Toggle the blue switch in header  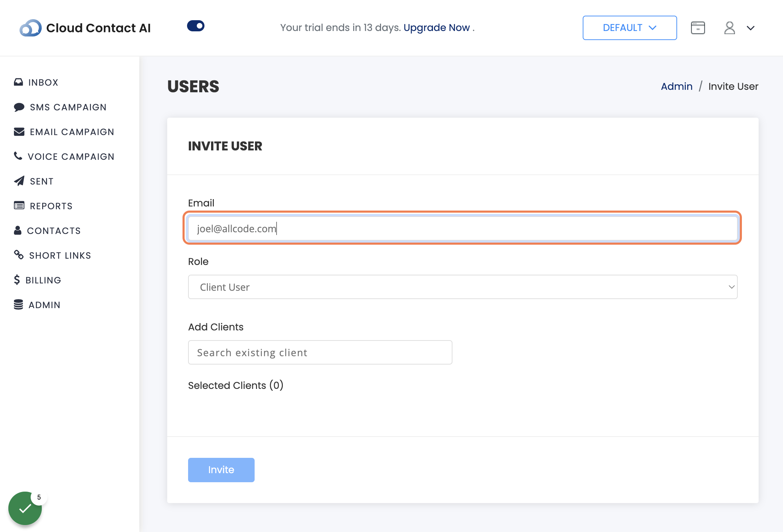(x=196, y=26)
